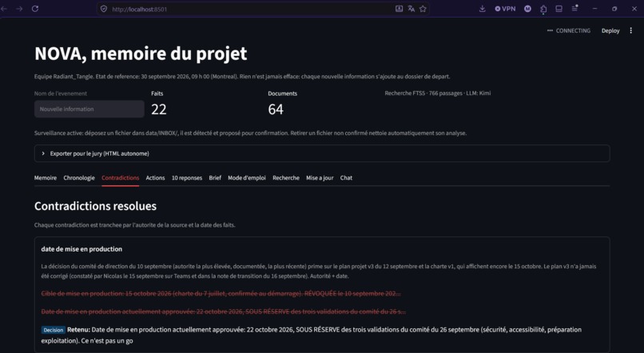Switch to the Recherche tab
Viewport: 644px width, 353px height.
[x=286, y=178]
